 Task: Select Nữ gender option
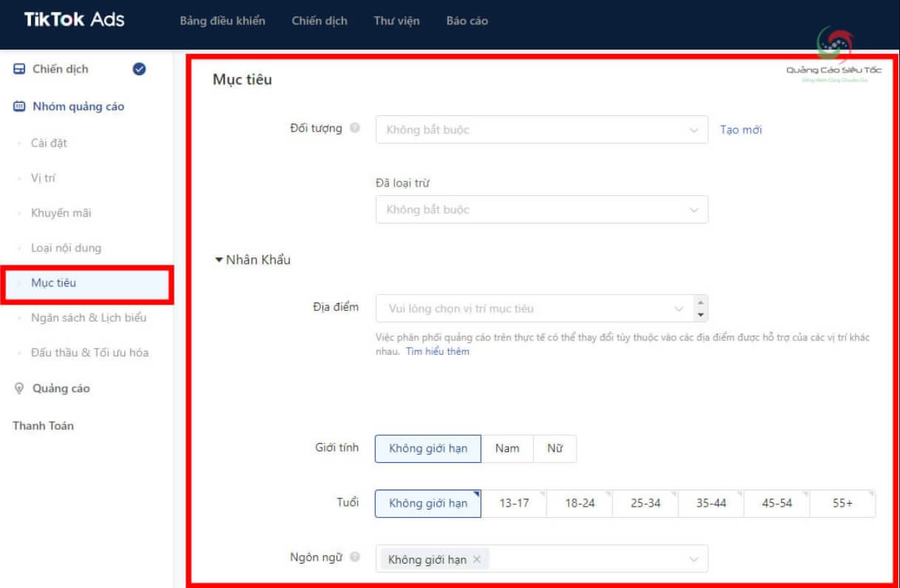(555, 448)
